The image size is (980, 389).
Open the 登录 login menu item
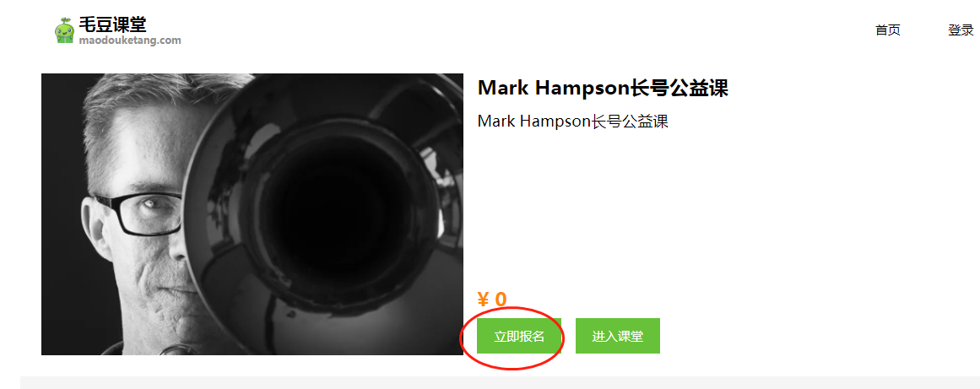click(x=961, y=30)
